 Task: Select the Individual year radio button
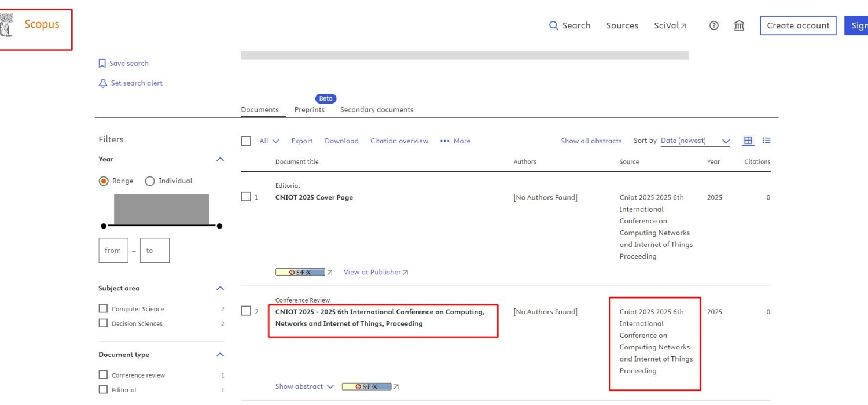click(150, 181)
